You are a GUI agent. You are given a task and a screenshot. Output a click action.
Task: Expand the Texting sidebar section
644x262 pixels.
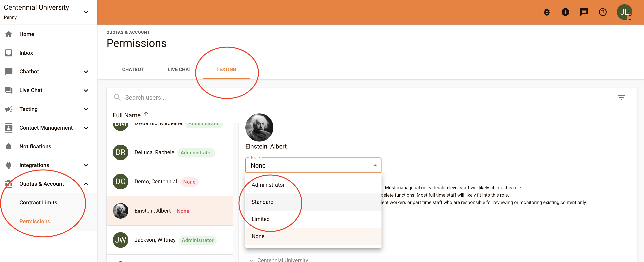[86, 109]
